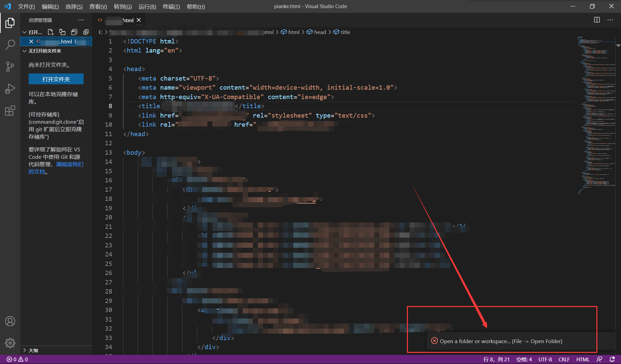Click the error icon in the notification toast

[x=435, y=341]
